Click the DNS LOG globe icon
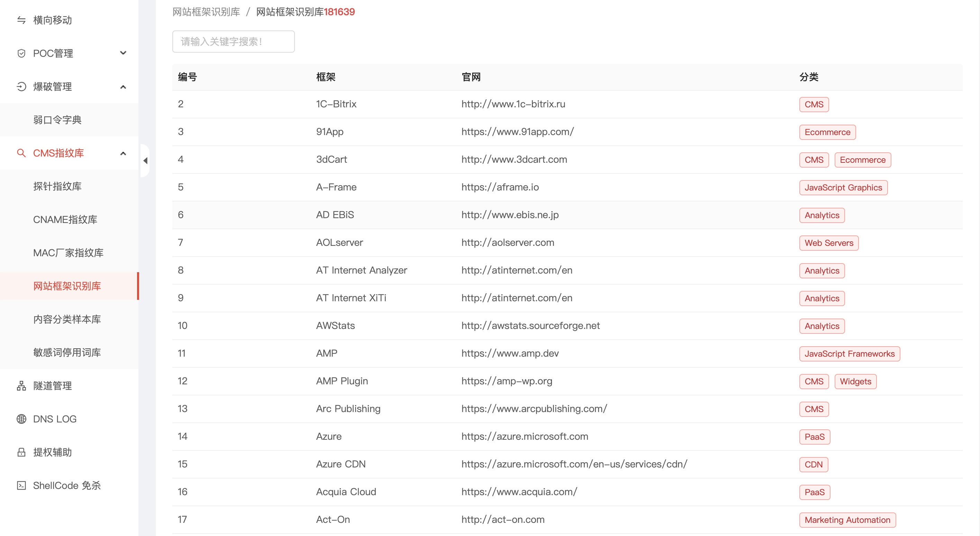Screen dimensions: 980x536 pyautogui.click(x=21, y=419)
